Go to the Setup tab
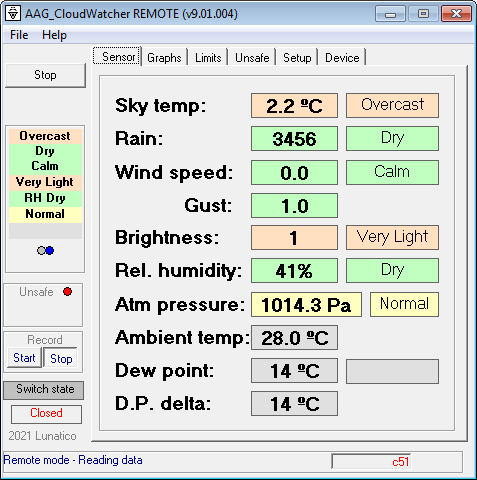This screenshot has height=480, width=477. (x=297, y=58)
